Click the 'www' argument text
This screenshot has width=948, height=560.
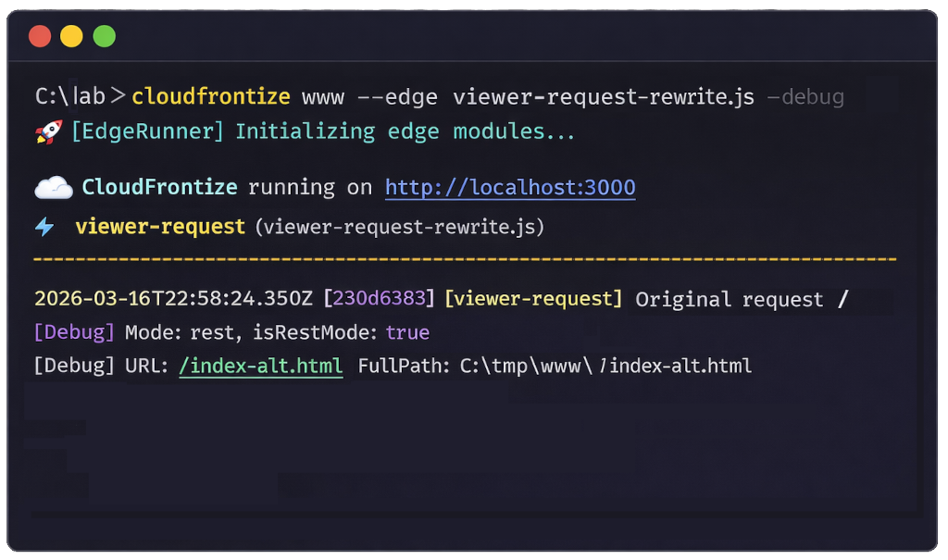click(323, 98)
